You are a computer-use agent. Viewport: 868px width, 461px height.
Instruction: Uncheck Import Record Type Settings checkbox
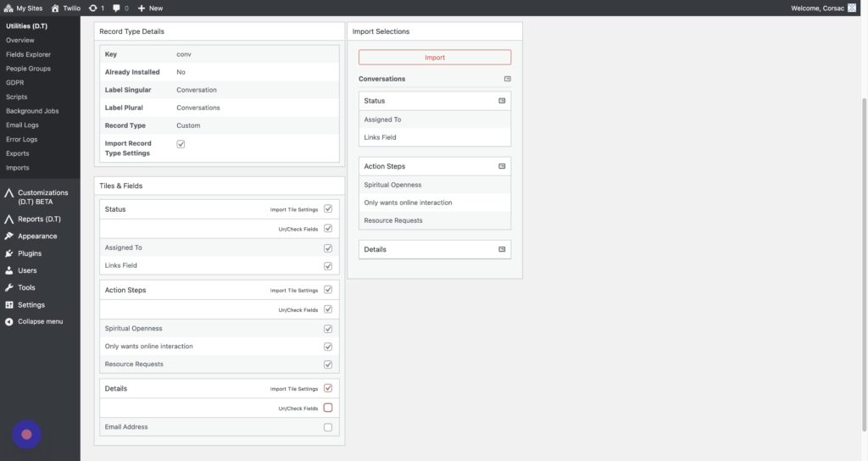[x=181, y=144]
